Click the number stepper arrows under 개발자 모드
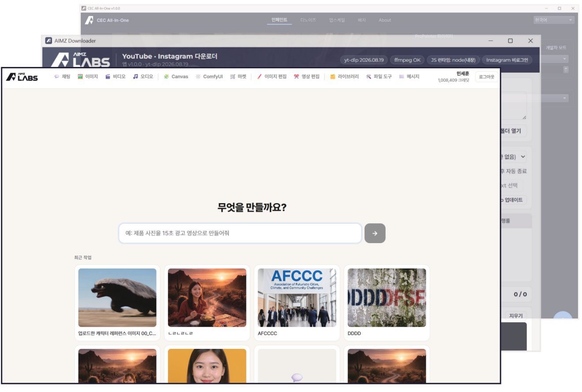The image size is (582, 392). click(566, 70)
